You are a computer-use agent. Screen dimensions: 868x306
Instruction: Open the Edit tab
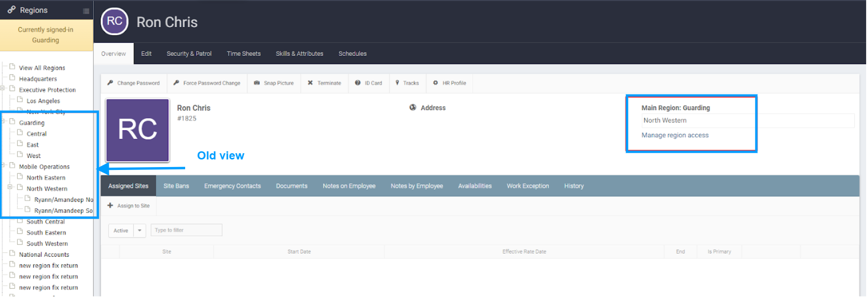(x=146, y=53)
